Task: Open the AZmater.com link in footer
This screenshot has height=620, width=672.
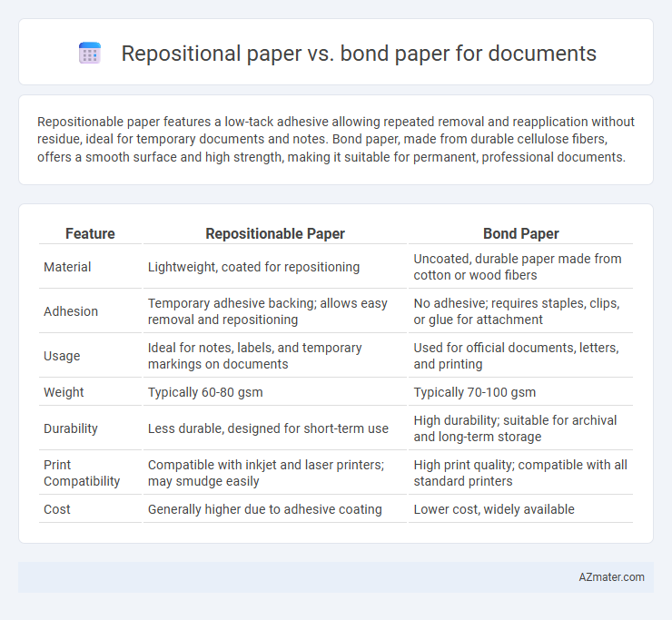Action: [611, 577]
